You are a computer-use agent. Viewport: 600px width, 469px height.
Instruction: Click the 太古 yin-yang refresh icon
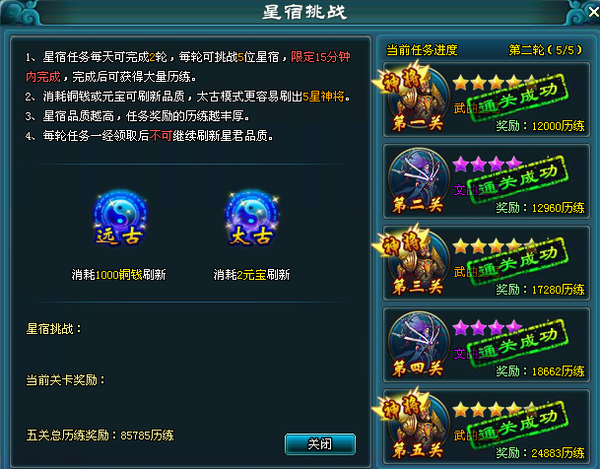coord(252,217)
